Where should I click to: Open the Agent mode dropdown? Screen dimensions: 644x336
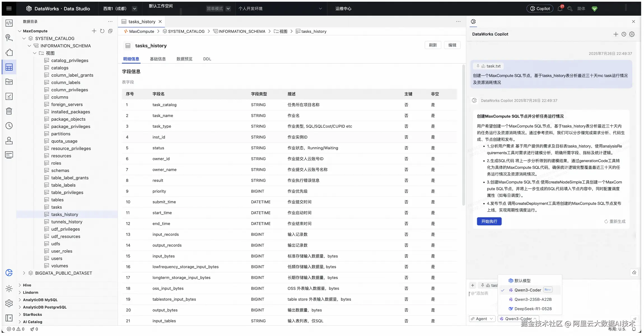[x=482, y=319]
